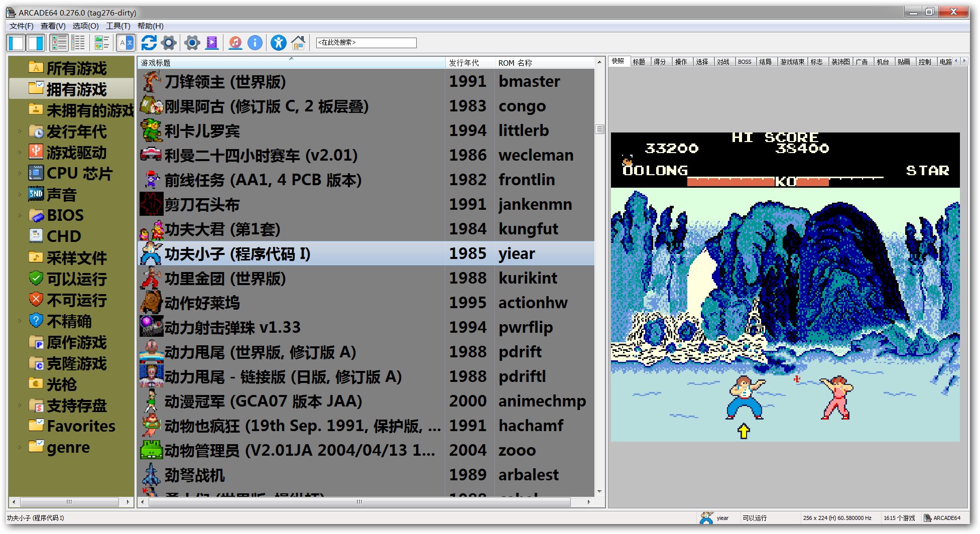Click the blue info icon in toolbar

[255, 43]
